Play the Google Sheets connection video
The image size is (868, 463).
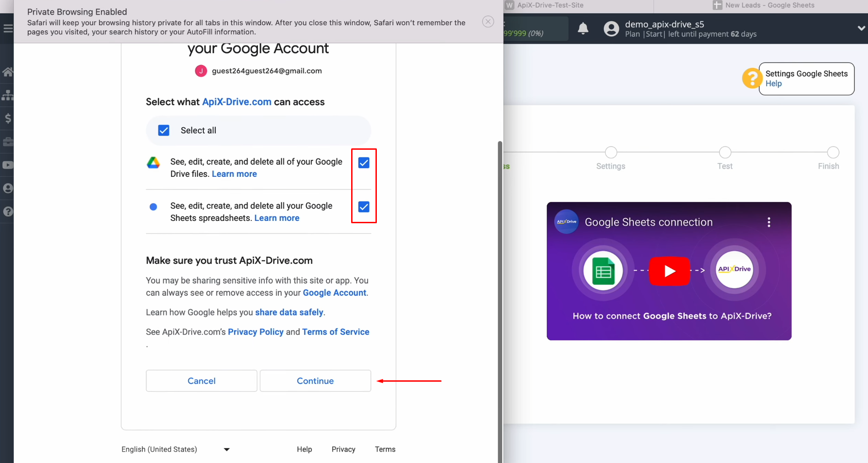[669, 271]
